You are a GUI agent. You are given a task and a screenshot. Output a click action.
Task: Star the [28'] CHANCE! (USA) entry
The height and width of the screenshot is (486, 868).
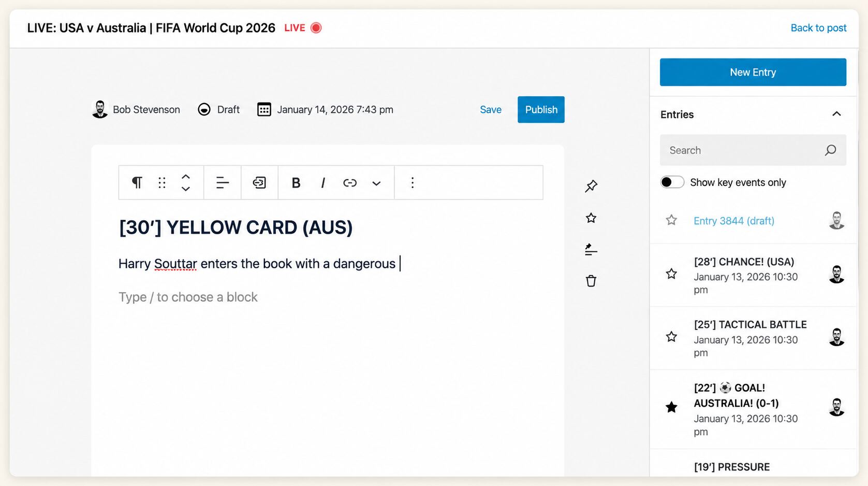[671, 274]
